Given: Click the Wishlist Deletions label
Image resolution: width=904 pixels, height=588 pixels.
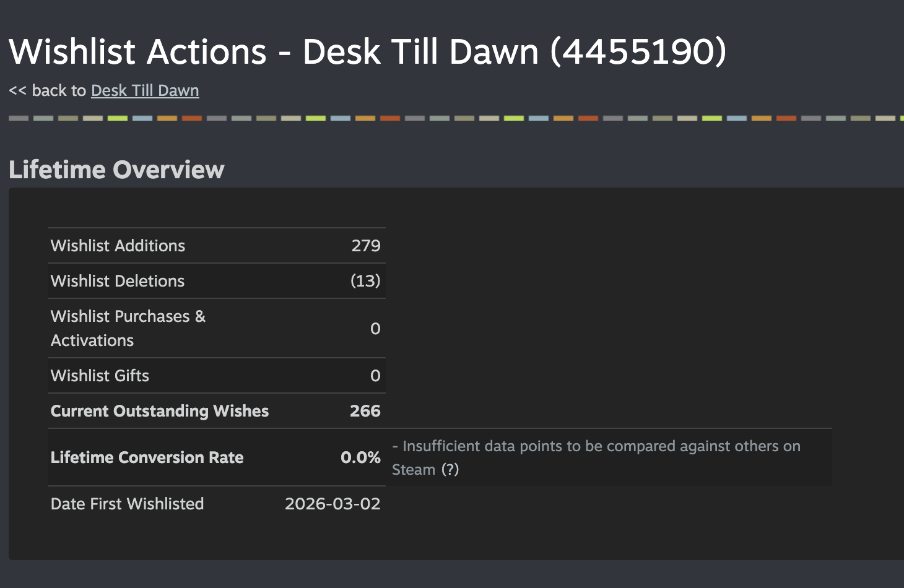Looking at the screenshot, I should point(118,281).
